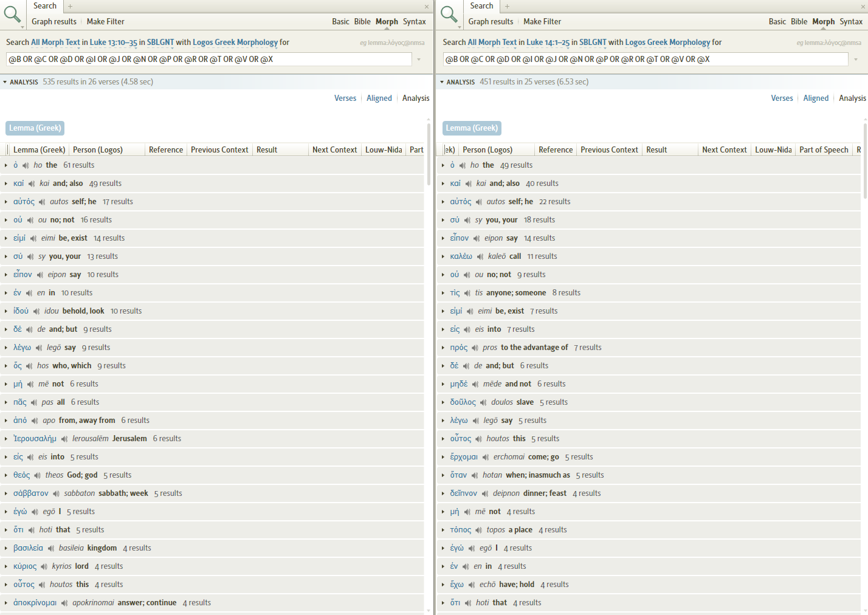This screenshot has height=615, width=868.
Task: Change the Luke 13:10–35 range link
Action: (x=114, y=43)
